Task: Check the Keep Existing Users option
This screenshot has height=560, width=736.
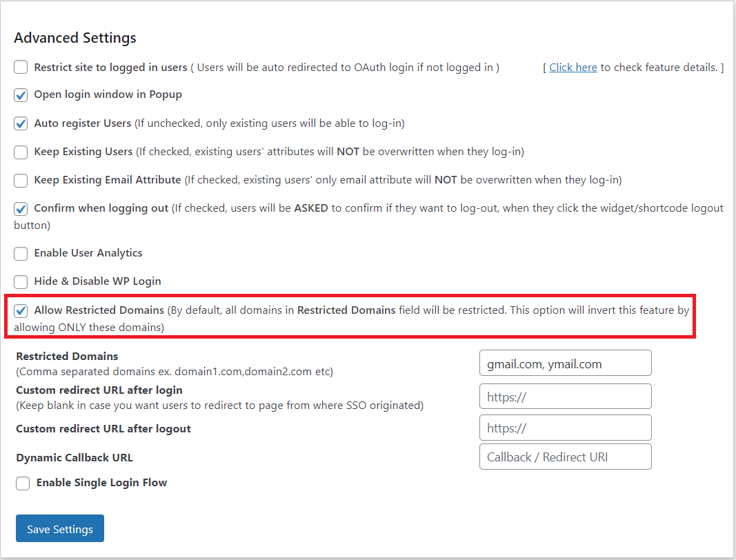Action: click(x=21, y=152)
